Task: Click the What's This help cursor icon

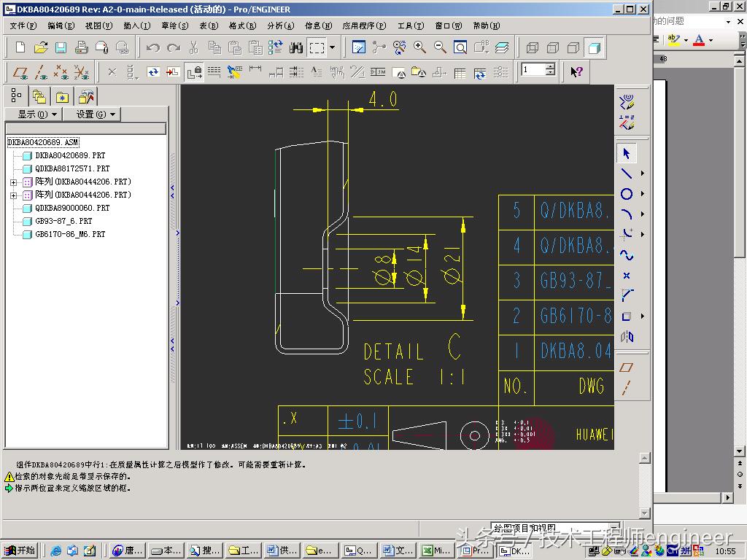Action: (x=576, y=71)
